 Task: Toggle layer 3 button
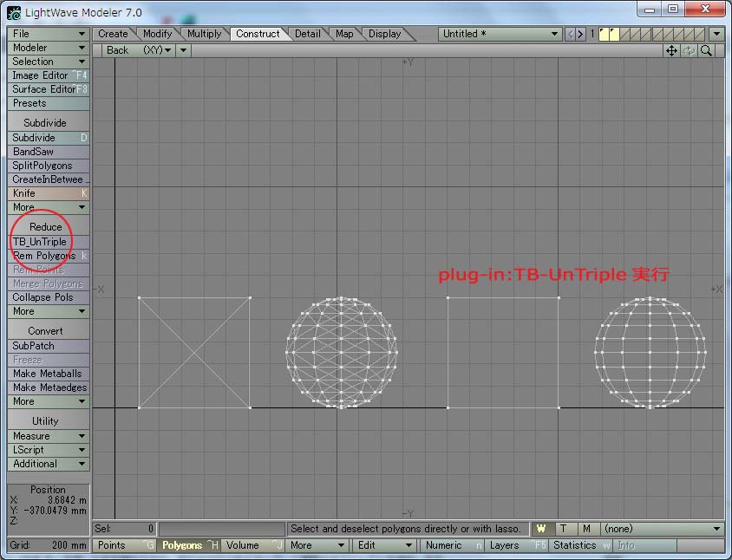[625, 34]
